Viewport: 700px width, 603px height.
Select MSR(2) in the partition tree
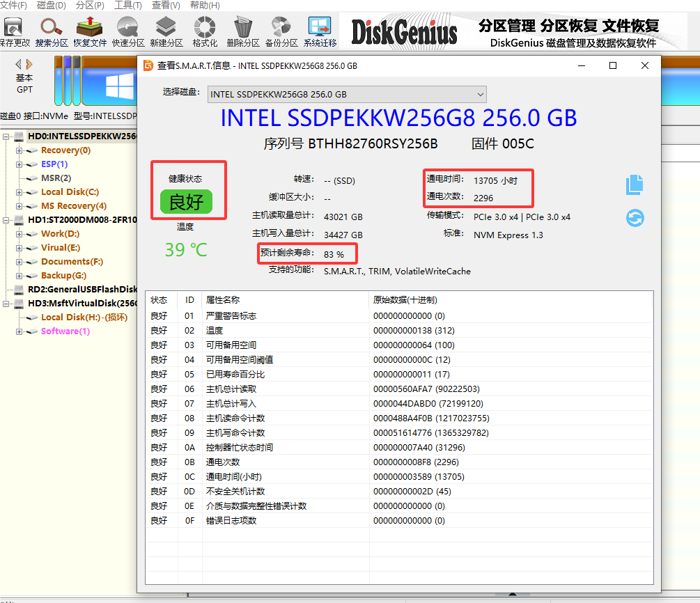56,178
